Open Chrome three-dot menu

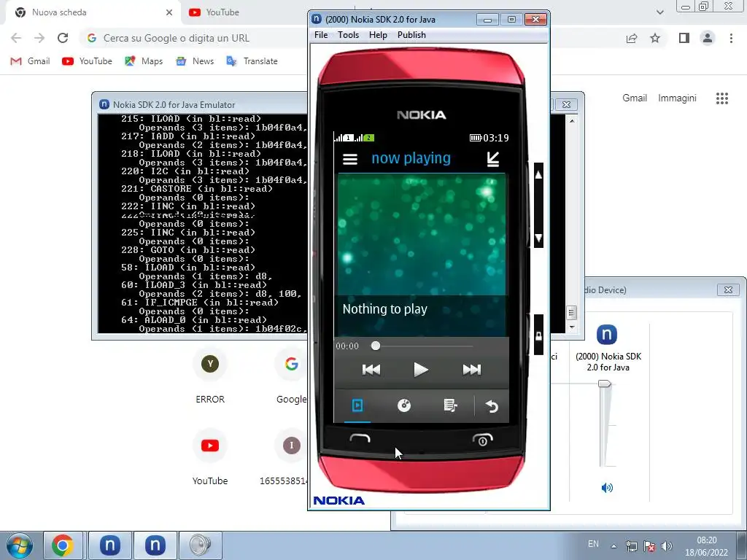[731, 38]
